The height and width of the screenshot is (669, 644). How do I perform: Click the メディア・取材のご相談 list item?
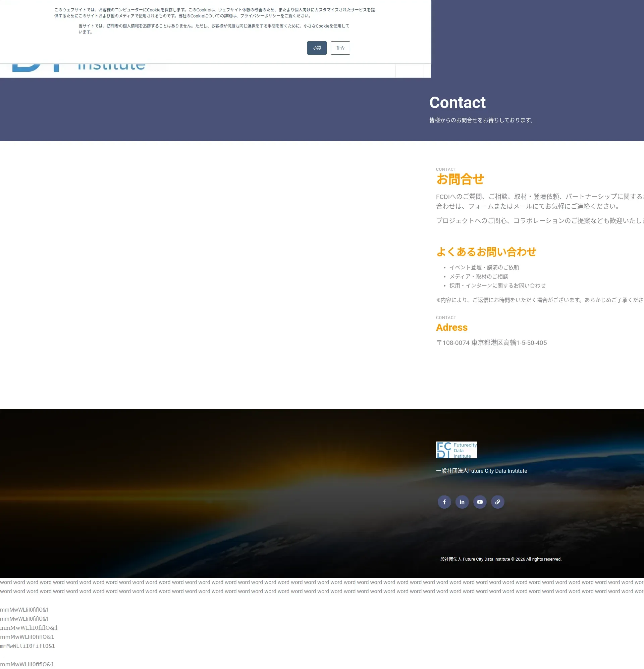pos(478,276)
